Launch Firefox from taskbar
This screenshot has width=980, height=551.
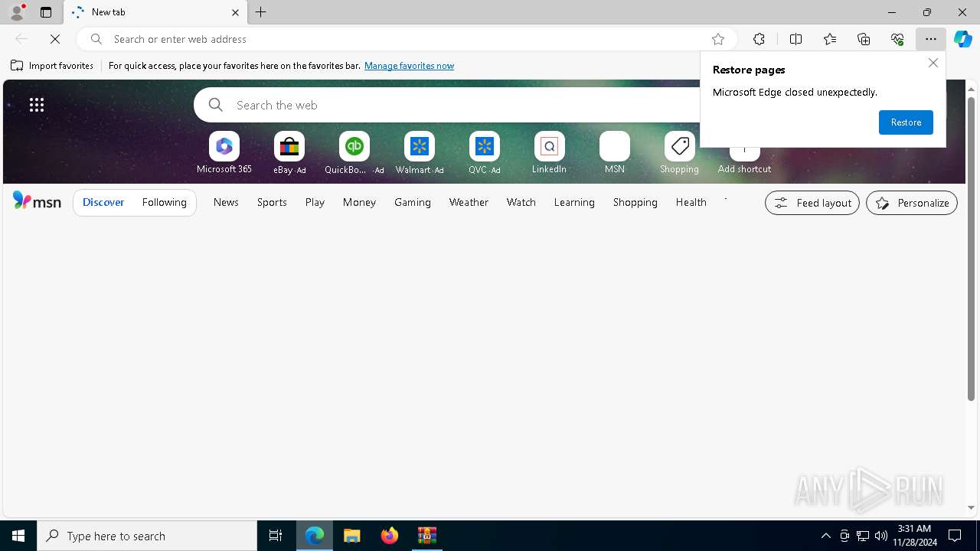coord(390,536)
